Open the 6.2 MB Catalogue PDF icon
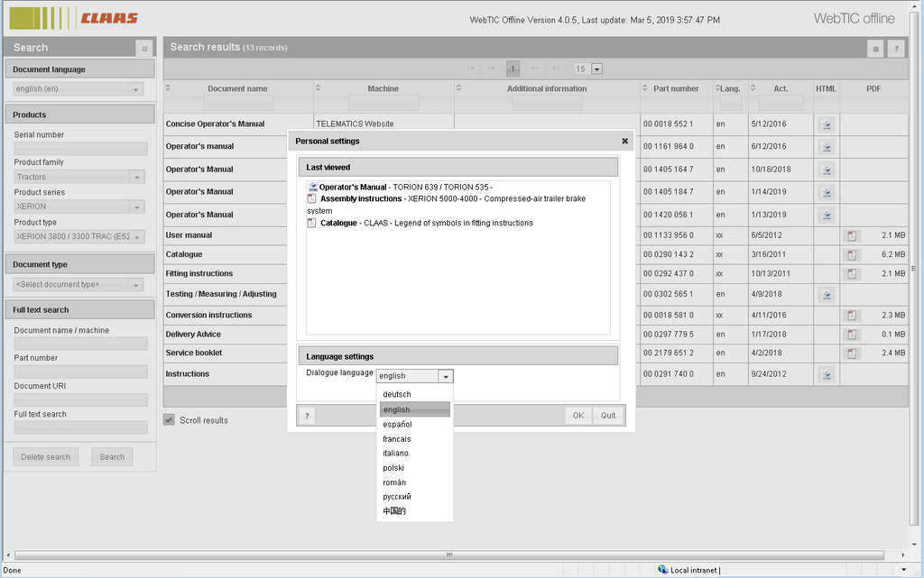The height and width of the screenshot is (578, 924). point(852,255)
